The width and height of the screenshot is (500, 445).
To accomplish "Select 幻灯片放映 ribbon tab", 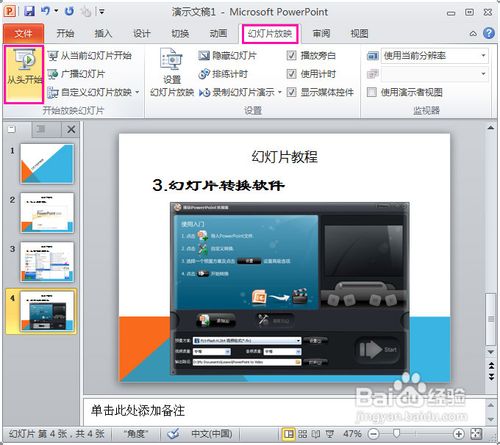I will tap(270, 34).
